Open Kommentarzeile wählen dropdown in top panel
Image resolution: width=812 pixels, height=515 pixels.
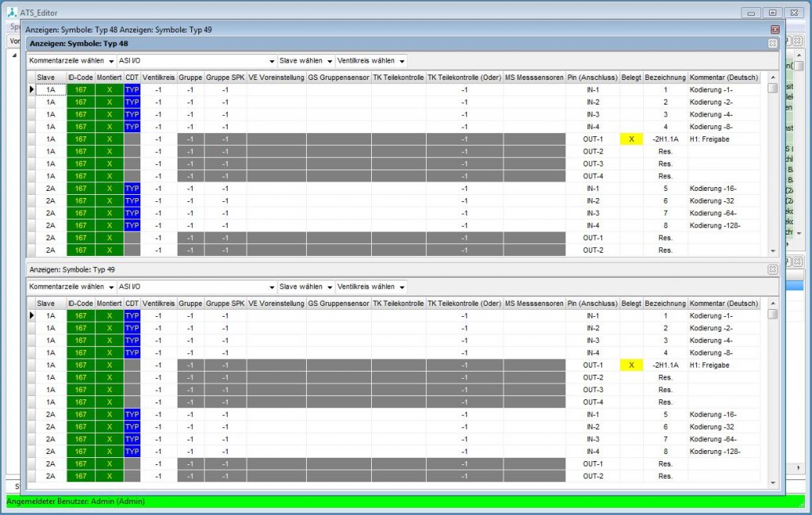71,61
